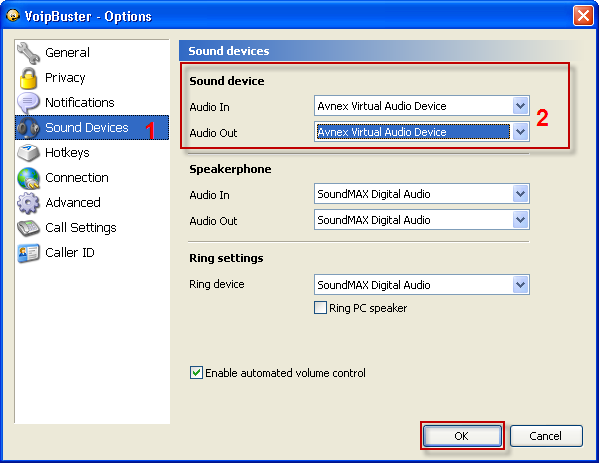Expand the Speakerphone Audio Out dropdown arrow
This screenshot has height=463, width=599.
[x=520, y=220]
